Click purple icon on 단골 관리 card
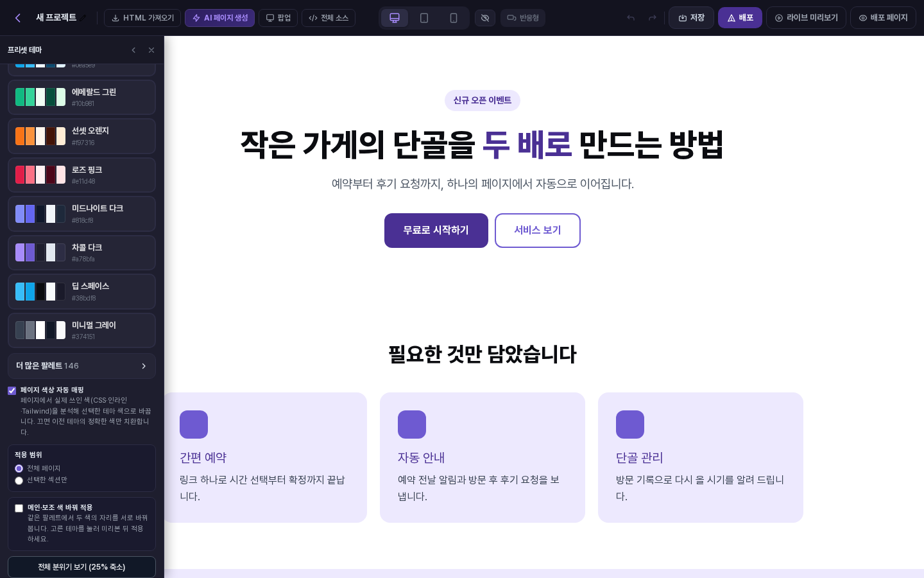The image size is (924, 578). [630, 425]
